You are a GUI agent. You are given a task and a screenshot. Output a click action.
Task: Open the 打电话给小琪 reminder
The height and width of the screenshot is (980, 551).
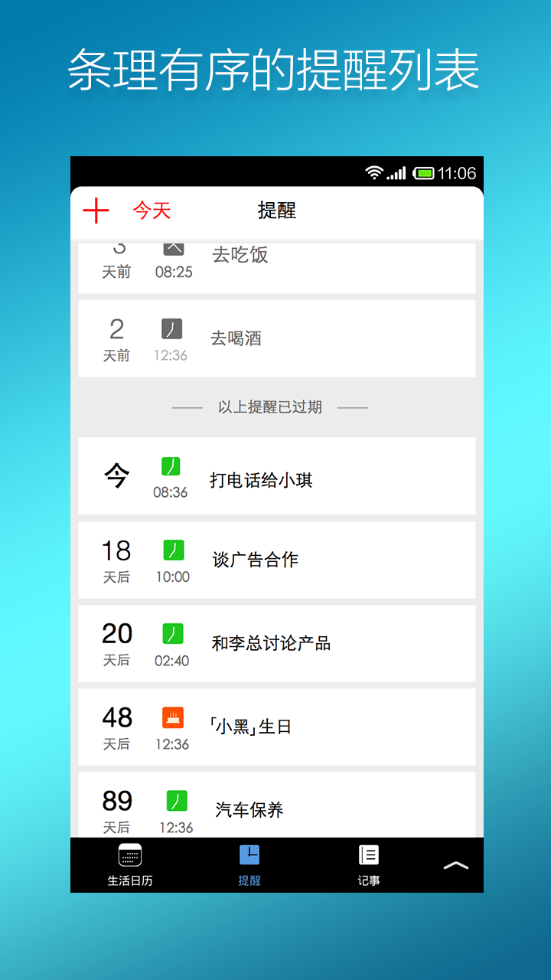277,476
